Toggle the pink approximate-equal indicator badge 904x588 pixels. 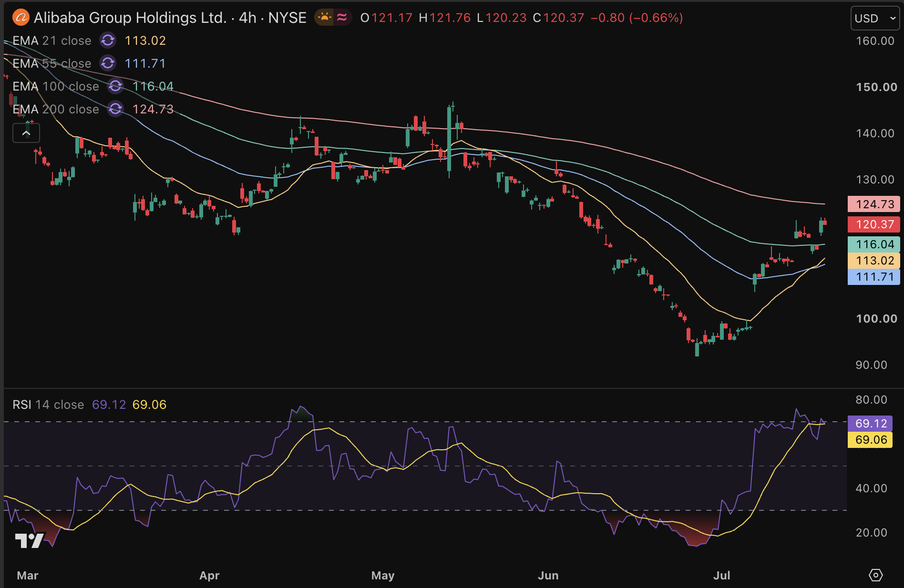click(342, 18)
